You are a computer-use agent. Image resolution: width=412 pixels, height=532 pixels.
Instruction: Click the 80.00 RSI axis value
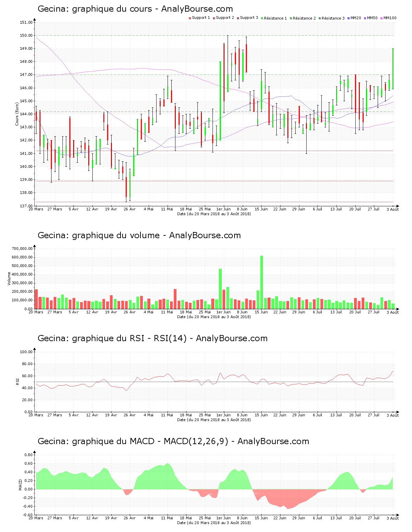(x=27, y=364)
